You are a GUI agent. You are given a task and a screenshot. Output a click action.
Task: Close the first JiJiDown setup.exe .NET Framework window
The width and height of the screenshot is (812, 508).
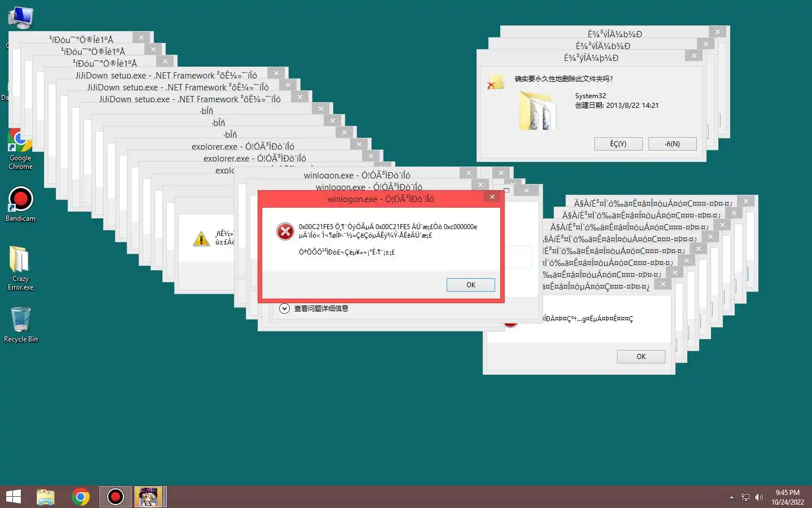click(276, 73)
